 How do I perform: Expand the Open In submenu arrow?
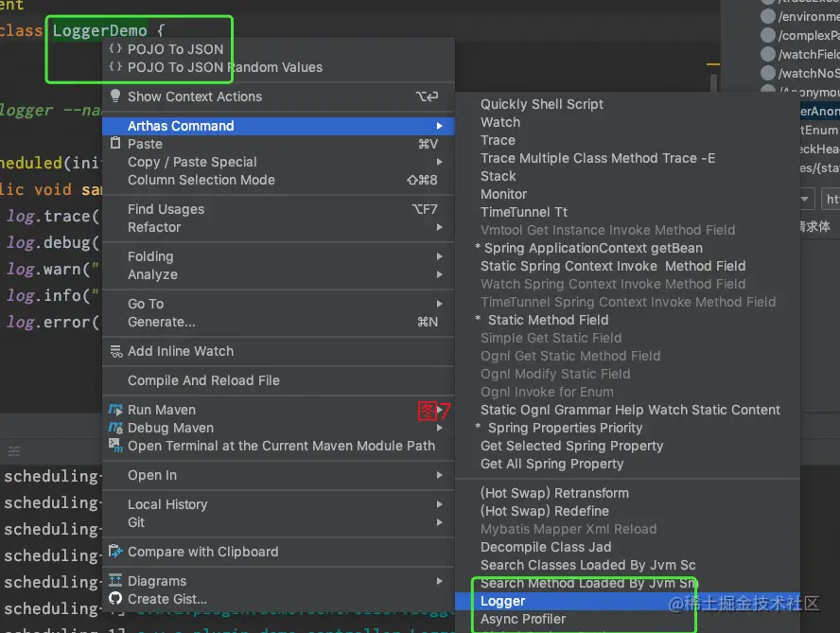pos(439,475)
